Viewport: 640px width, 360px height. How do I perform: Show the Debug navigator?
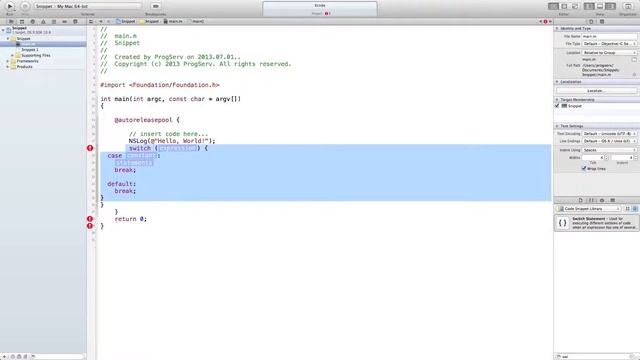pyautogui.click(x=54, y=21)
